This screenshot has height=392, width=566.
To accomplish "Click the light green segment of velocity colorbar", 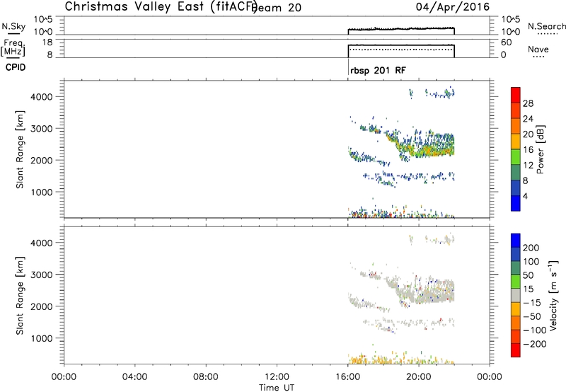I will click(516, 282).
